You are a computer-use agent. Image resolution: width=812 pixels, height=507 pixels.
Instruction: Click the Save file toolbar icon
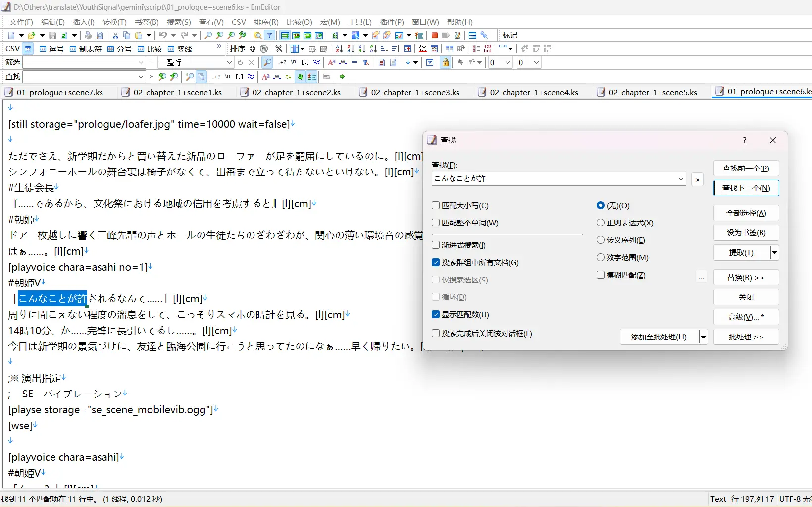52,35
